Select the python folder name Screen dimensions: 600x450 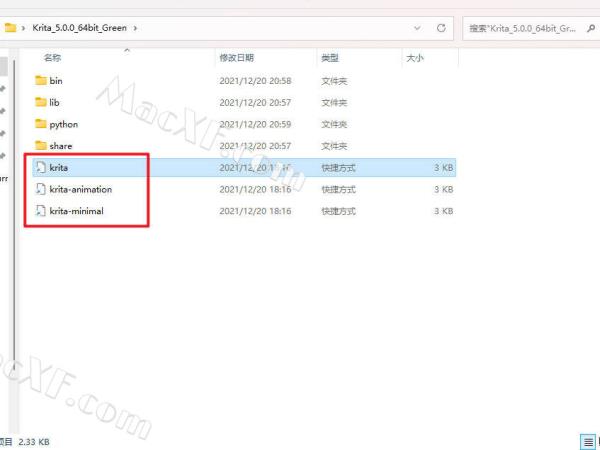pos(64,124)
